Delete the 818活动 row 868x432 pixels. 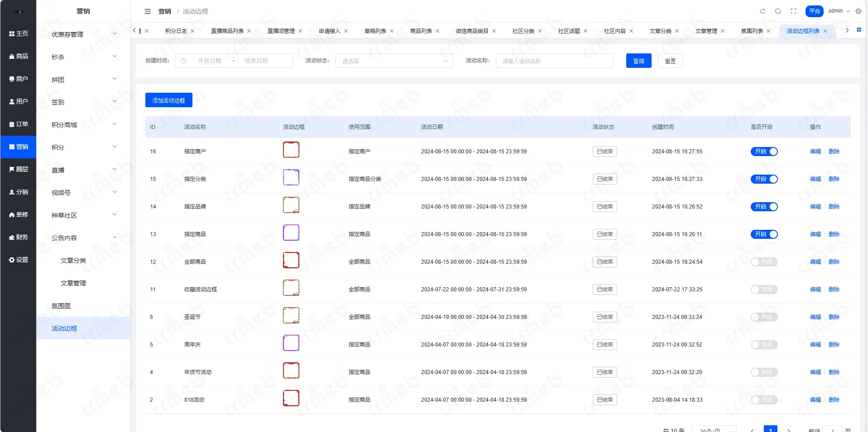pyautogui.click(x=834, y=400)
